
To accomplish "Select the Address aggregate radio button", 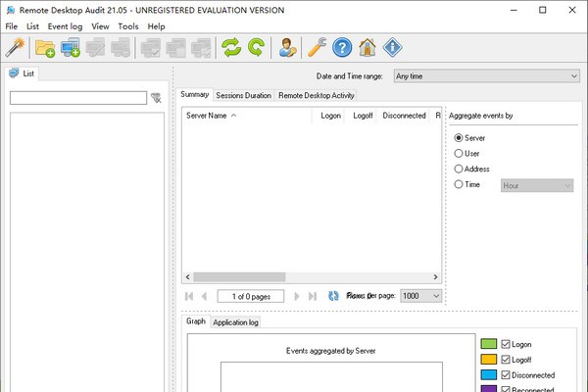I will click(459, 169).
